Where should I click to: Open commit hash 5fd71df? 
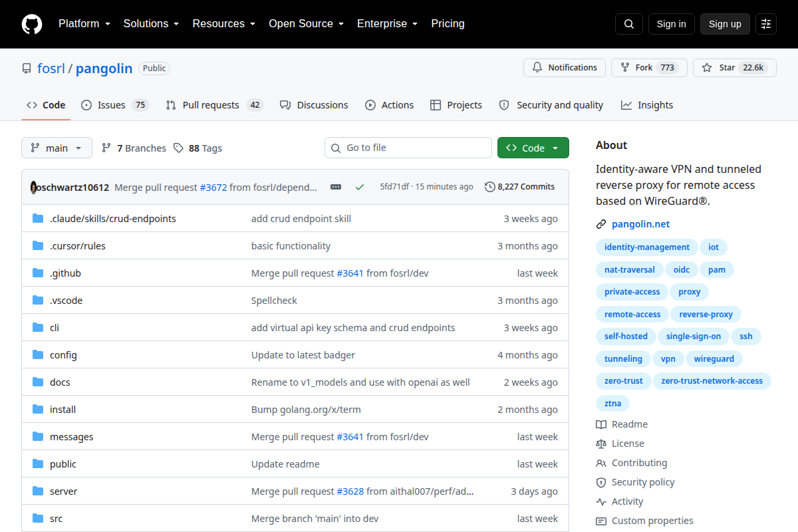point(394,187)
